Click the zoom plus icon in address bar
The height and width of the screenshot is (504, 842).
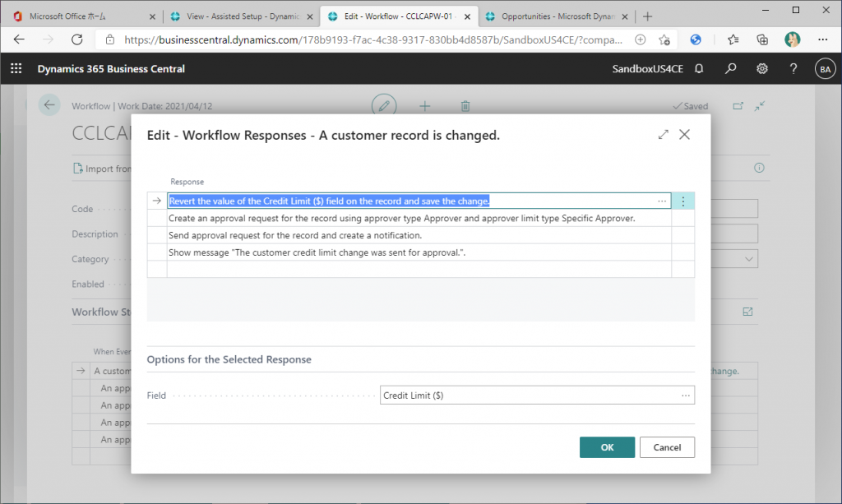click(640, 39)
